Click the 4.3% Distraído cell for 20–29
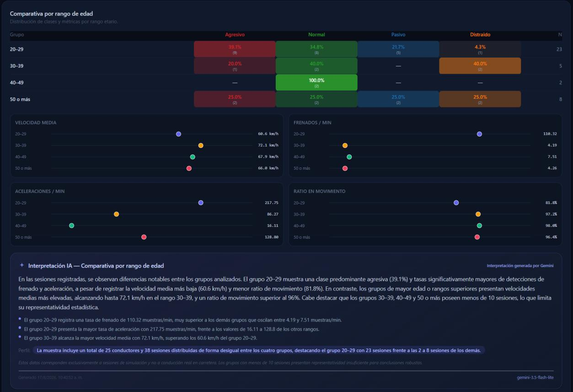 [480, 49]
